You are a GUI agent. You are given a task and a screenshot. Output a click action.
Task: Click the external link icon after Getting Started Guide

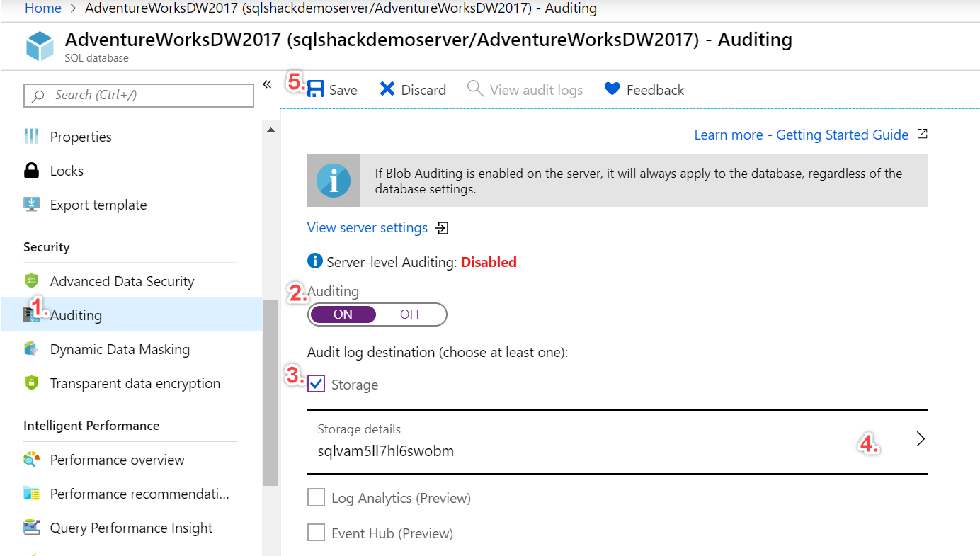point(922,134)
